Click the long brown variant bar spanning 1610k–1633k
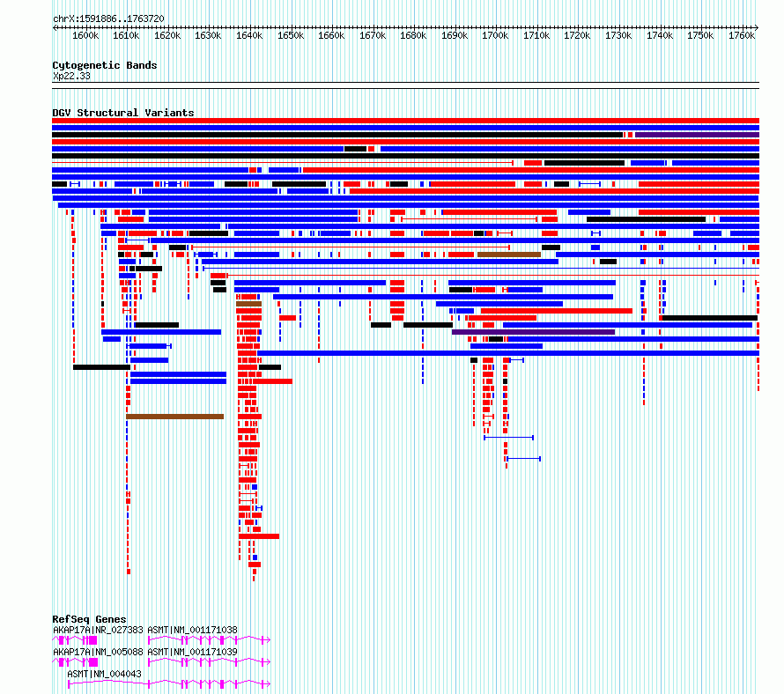The height and width of the screenshot is (694, 784). click(x=175, y=417)
